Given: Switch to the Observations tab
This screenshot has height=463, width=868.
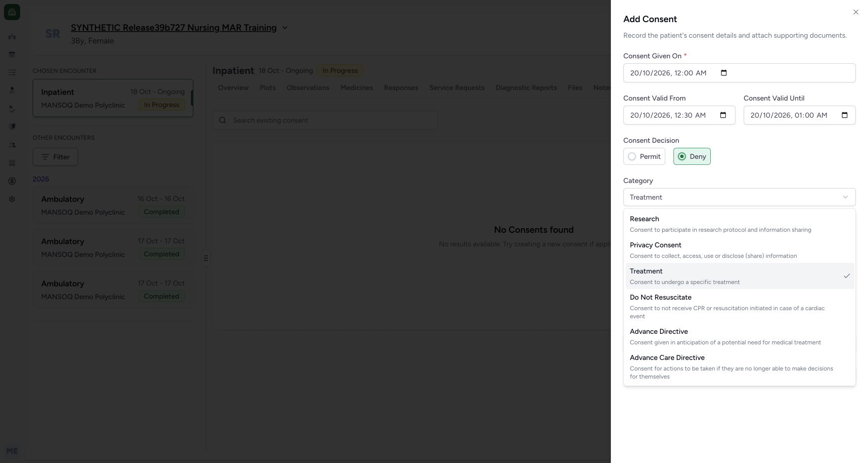Looking at the screenshot, I should coord(308,87).
